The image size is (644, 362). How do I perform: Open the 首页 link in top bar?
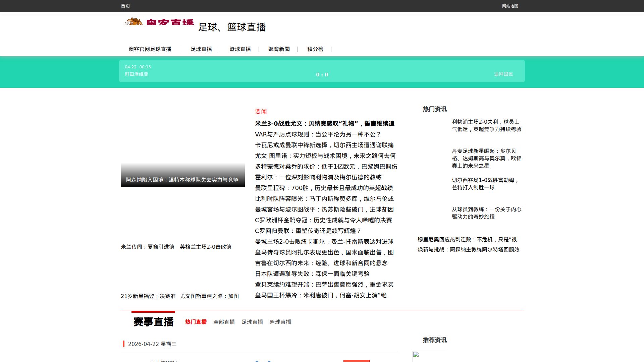click(x=125, y=6)
